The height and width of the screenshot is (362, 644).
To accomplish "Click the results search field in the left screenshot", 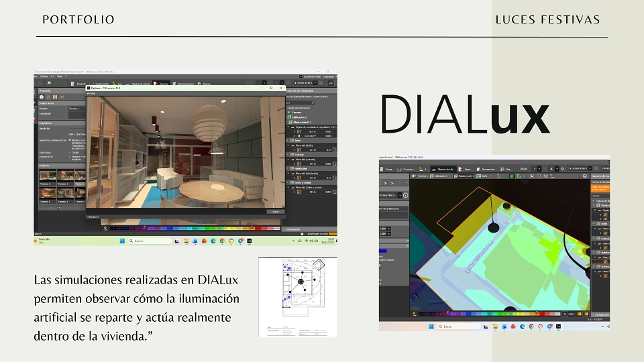I will [x=301, y=103].
